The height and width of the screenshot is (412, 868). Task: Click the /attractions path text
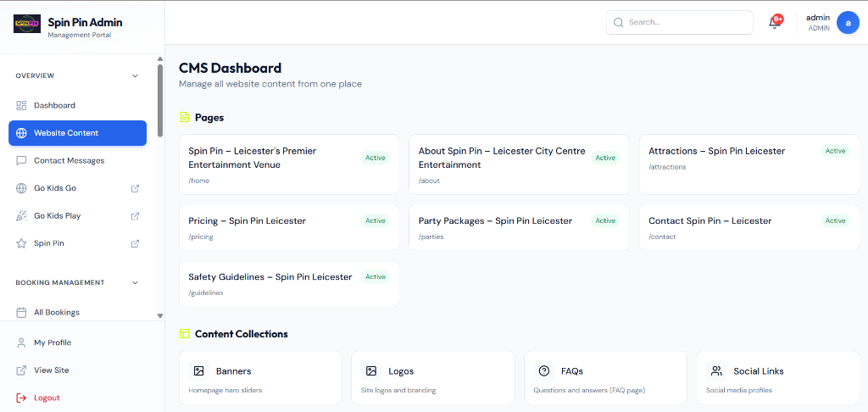pos(667,167)
